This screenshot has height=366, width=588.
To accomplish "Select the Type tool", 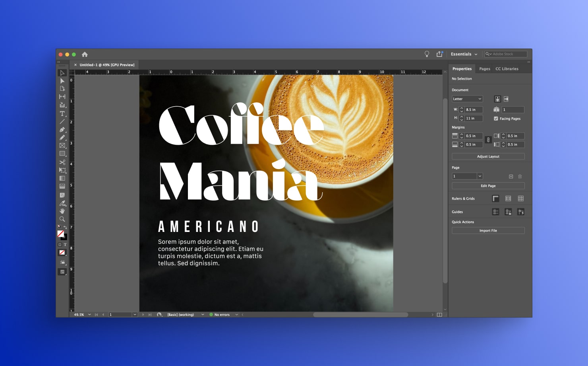I will [x=62, y=114].
